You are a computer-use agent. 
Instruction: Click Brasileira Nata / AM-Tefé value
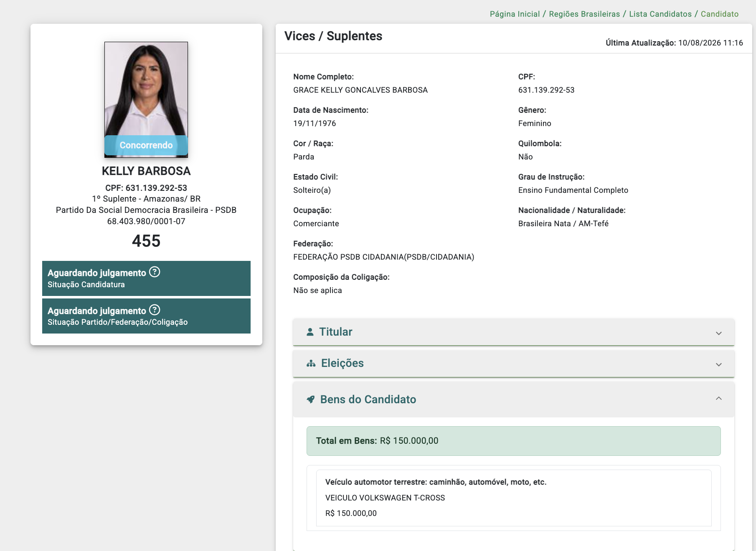(563, 223)
